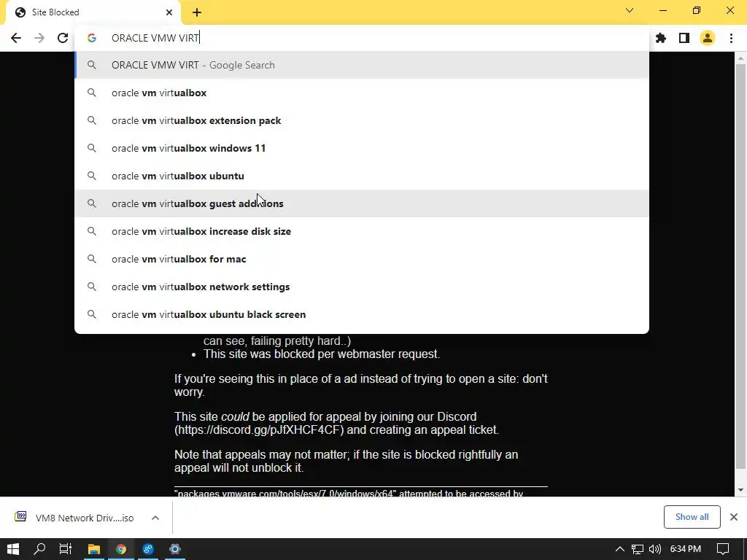Image resolution: width=747 pixels, height=560 pixels.
Task: Minimize the Chrome window
Action: point(662,10)
